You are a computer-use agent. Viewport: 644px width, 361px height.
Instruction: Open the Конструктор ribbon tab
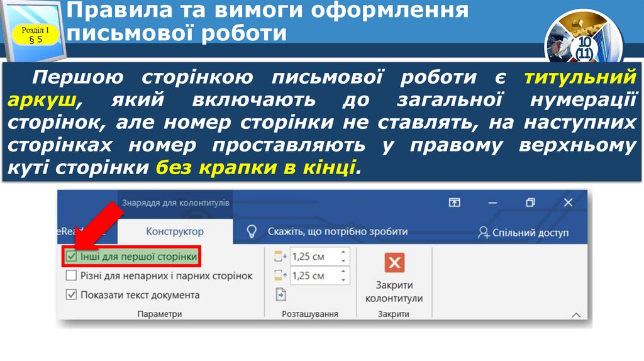pyautogui.click(x=175, y=231)
